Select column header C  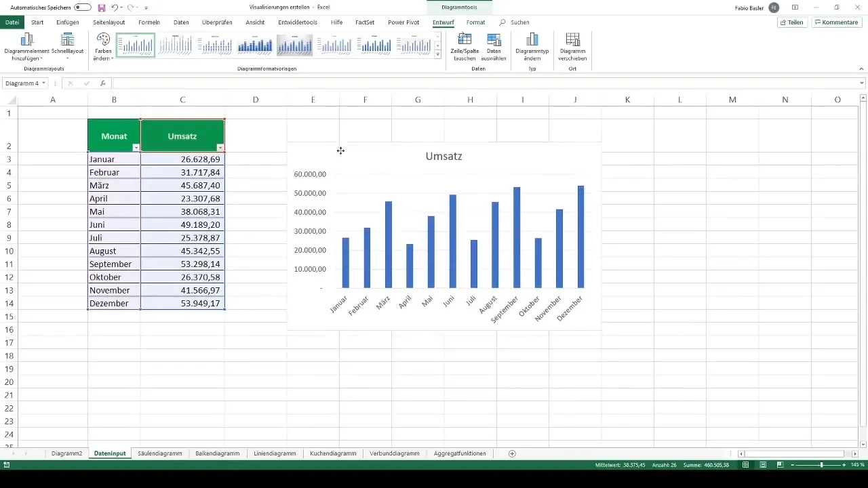pyautogui.click(x=182, y=100)
